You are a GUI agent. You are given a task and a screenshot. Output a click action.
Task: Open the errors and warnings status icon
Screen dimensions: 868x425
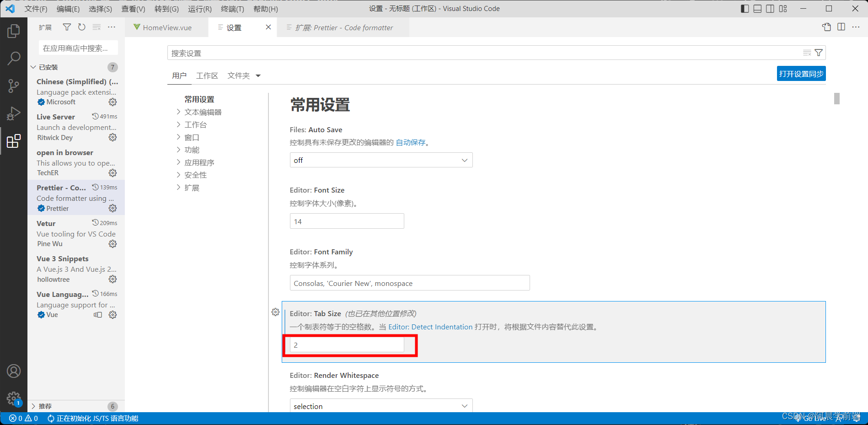(x=23, y=418)
